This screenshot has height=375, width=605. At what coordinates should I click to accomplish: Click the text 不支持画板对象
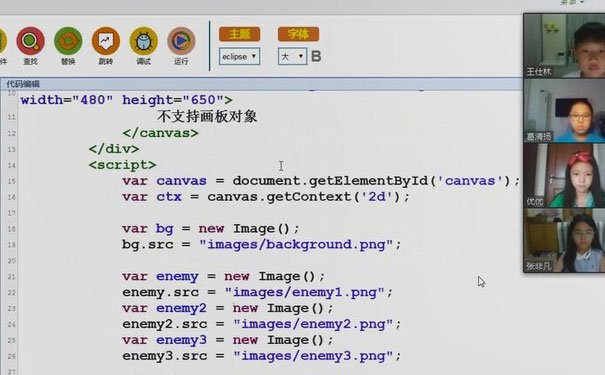[x=207, y=117]
